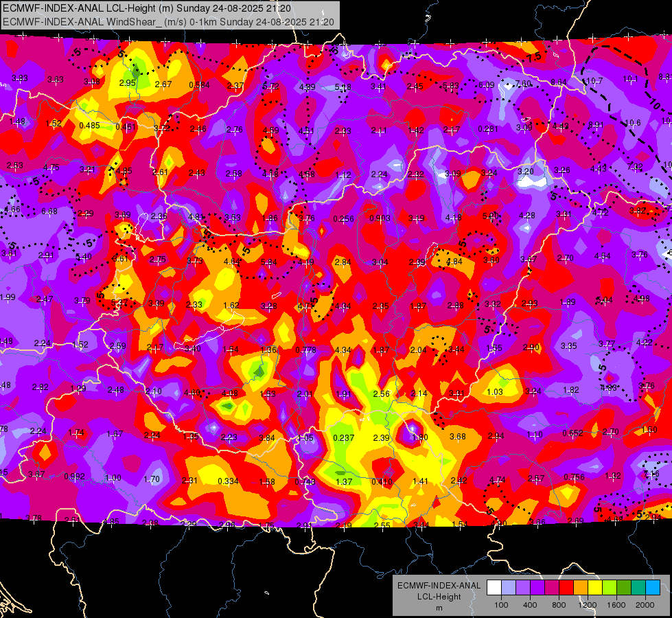Screen dimensions: 672x618
Task: Click the wind shear value 5.72
Action: tap(270, 87)
